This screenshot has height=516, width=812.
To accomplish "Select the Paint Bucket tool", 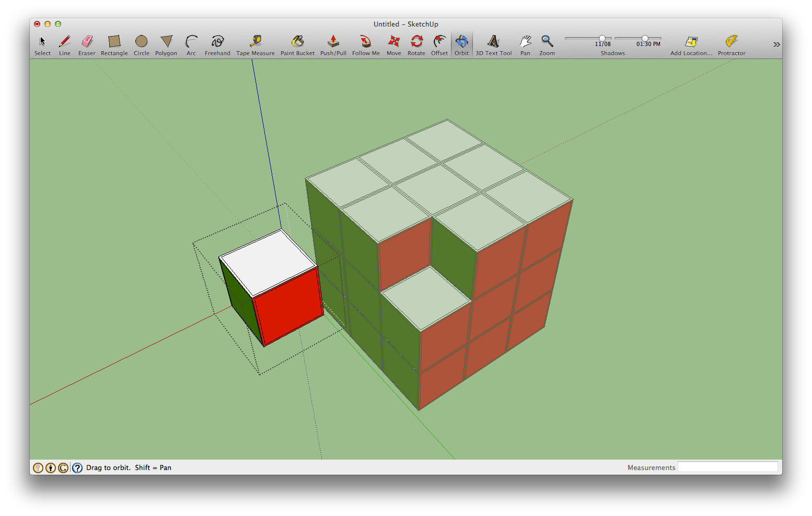I will [297, 42].
